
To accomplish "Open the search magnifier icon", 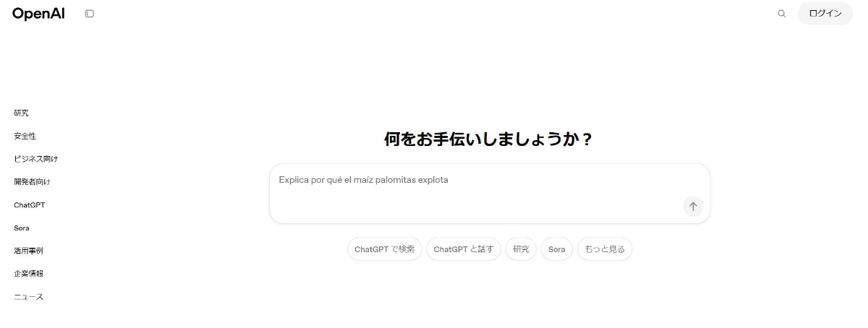I will click(x=782, y=13).
